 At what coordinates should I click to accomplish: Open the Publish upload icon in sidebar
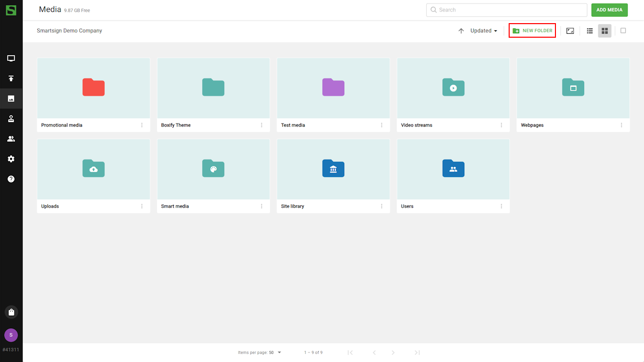(x=11, y=78)
